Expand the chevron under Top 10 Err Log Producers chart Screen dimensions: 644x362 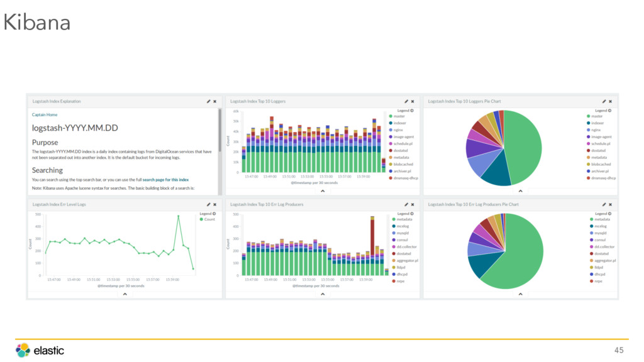coord(323,294)
